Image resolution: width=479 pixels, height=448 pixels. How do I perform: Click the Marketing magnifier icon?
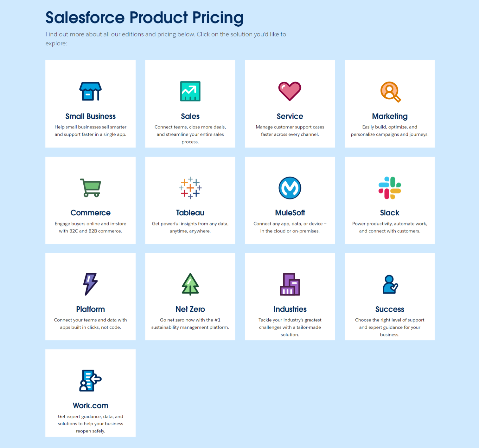390,92
